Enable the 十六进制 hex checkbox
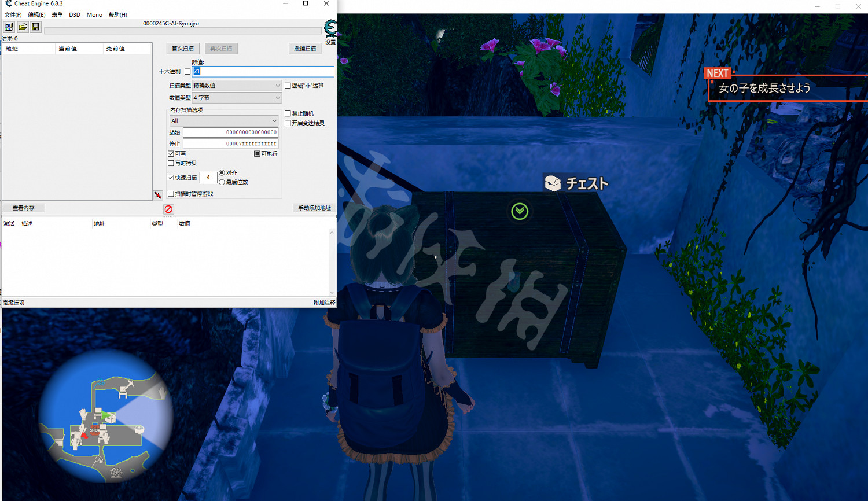This screenshot has width=868, height=501. click(187, 72)
